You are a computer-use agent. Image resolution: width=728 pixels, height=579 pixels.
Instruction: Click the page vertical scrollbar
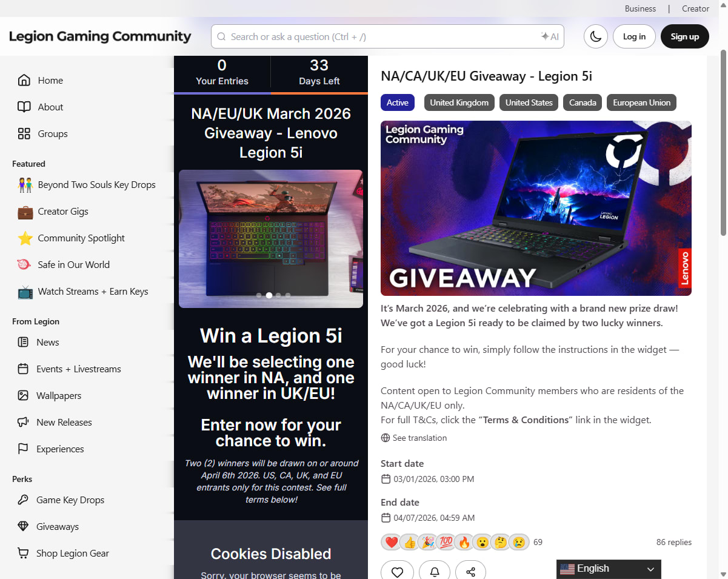(723, 142)
